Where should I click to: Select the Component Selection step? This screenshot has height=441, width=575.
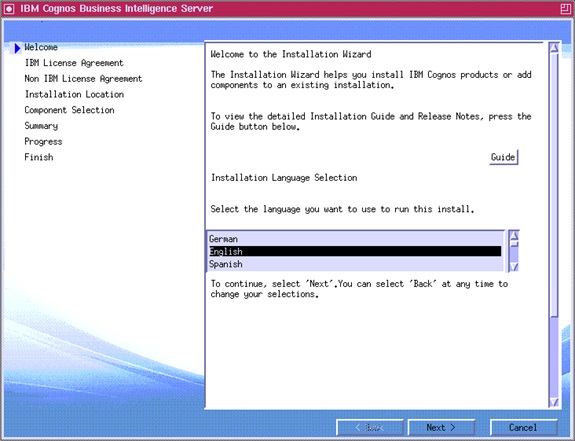tap(69, 110)
